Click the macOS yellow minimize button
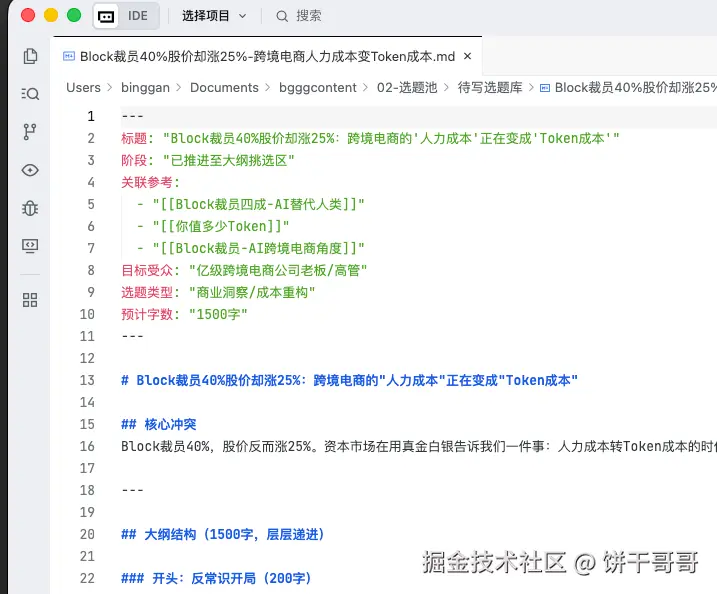The image size is (717, 594). coord(51,15)
